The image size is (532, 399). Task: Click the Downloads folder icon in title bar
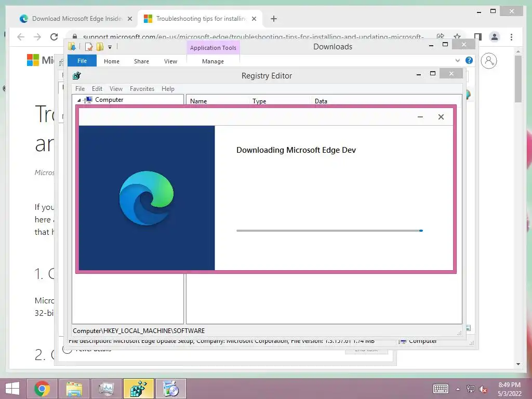point(72,46)
